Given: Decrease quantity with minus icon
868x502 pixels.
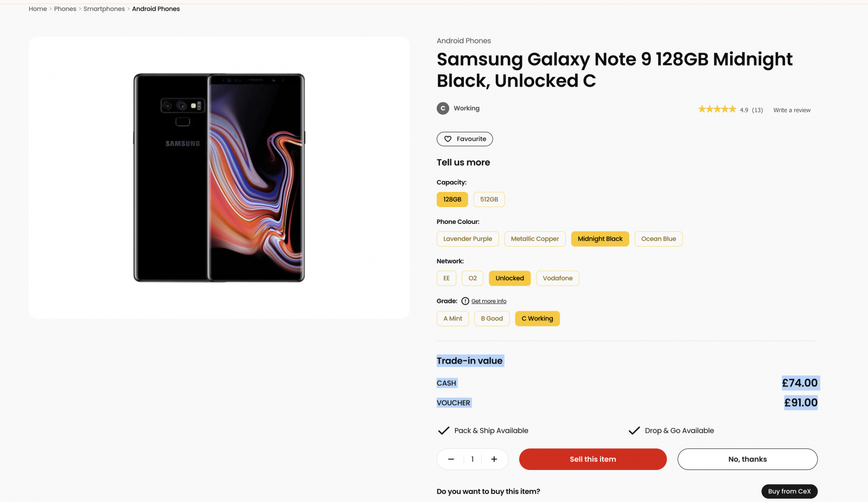Looking at the screenshot, I should [451, 459].
